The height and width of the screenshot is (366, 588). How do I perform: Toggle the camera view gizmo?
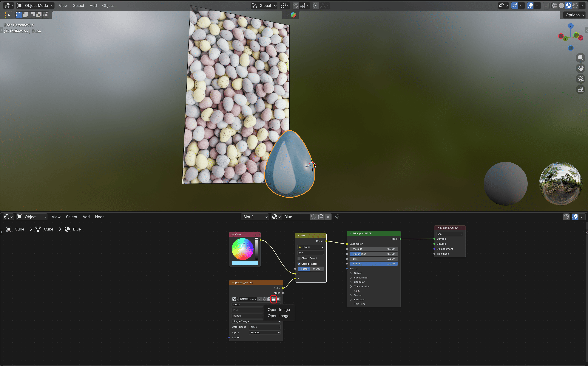581,79
